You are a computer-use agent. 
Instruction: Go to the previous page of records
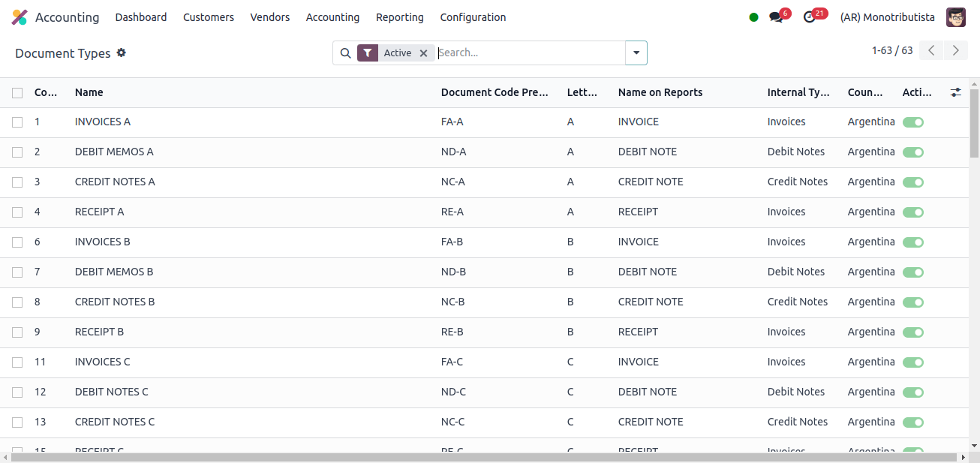[931, 50]
